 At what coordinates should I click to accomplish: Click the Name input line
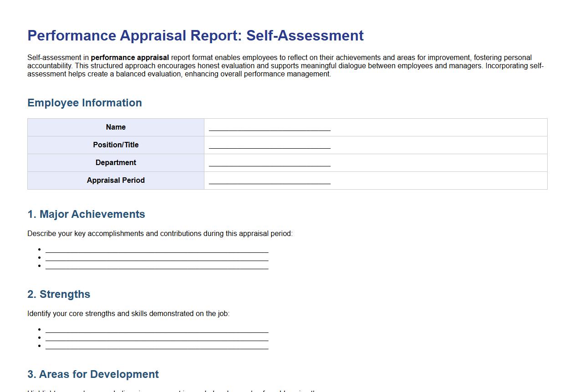269,128
